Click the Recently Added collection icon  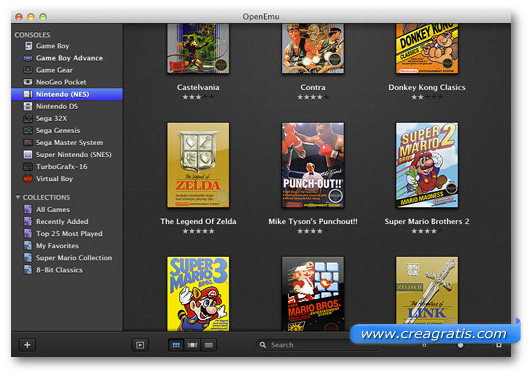(28, 221)
